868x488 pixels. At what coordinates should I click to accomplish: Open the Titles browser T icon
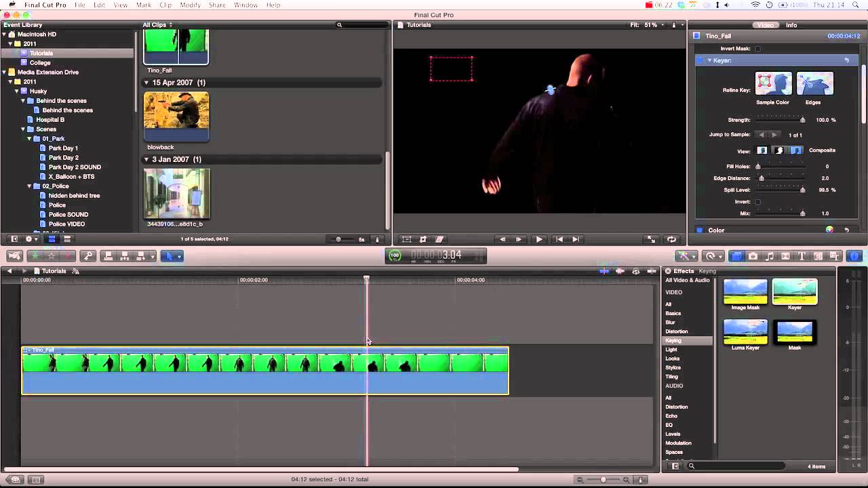click(x=802, y=256)
